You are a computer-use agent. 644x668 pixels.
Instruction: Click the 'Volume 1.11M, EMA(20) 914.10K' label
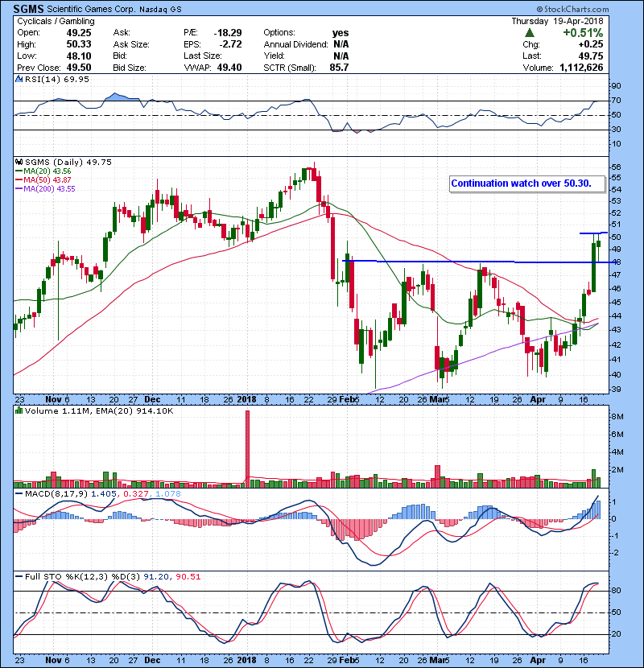[x=99, y=411]
